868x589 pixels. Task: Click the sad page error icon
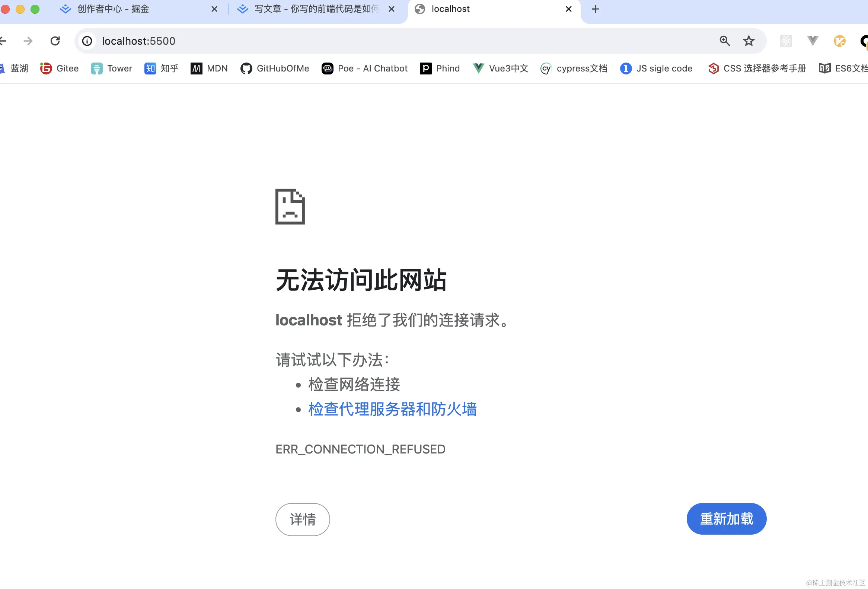coord(290,207)
